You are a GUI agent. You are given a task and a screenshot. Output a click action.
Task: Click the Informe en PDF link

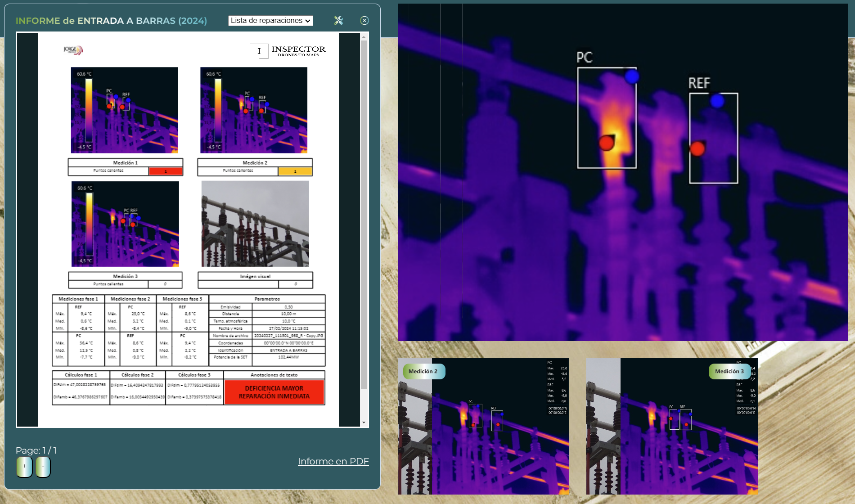pos(333,461)
